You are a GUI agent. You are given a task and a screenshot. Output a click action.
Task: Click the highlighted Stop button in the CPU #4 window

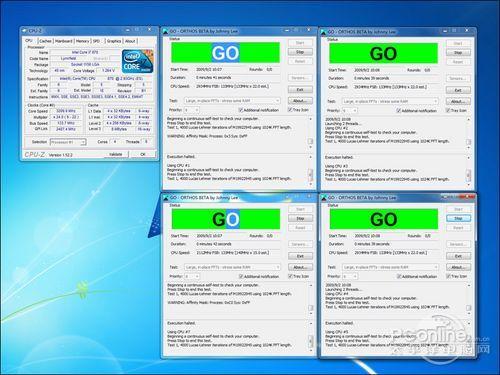click(x=458, y=218)
